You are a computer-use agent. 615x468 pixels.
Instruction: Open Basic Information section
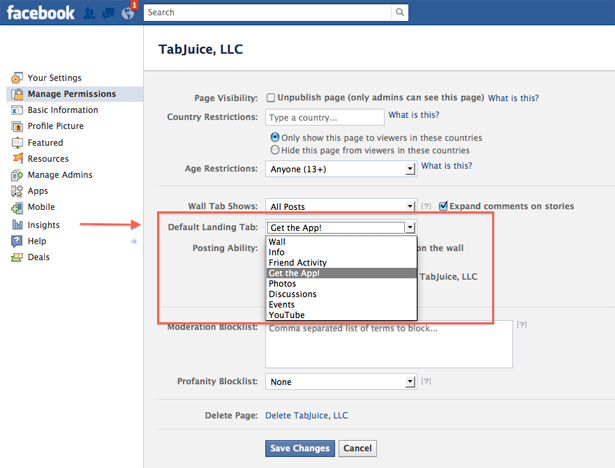click(63, 110)
